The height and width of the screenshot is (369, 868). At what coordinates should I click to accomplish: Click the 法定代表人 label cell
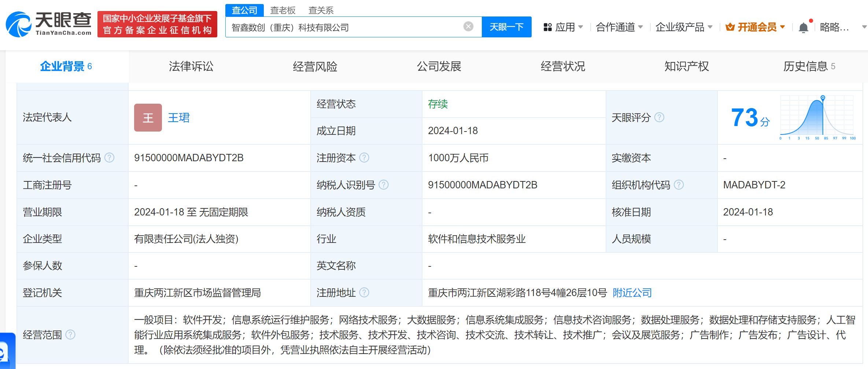click(73, 118)
